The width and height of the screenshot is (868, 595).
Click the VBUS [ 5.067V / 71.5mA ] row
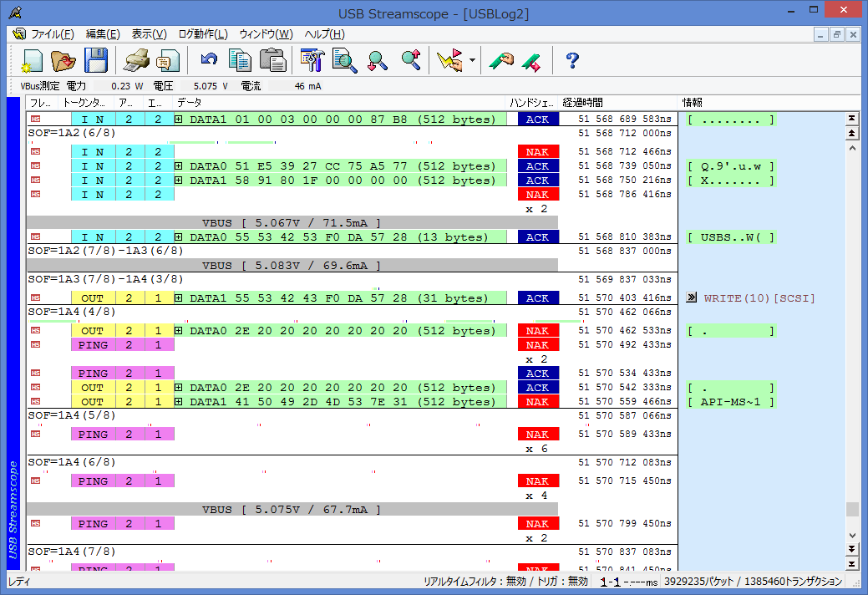pos(292,222)
